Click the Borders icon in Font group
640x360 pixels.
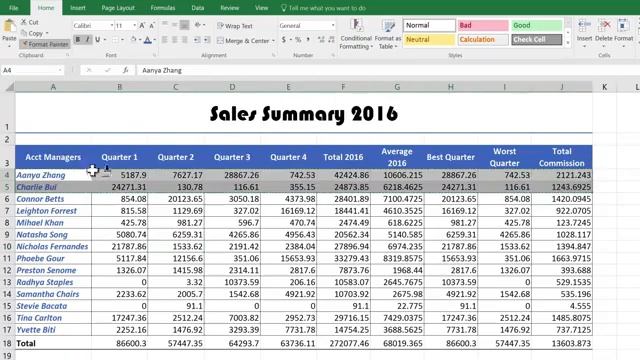coord(115,40)
